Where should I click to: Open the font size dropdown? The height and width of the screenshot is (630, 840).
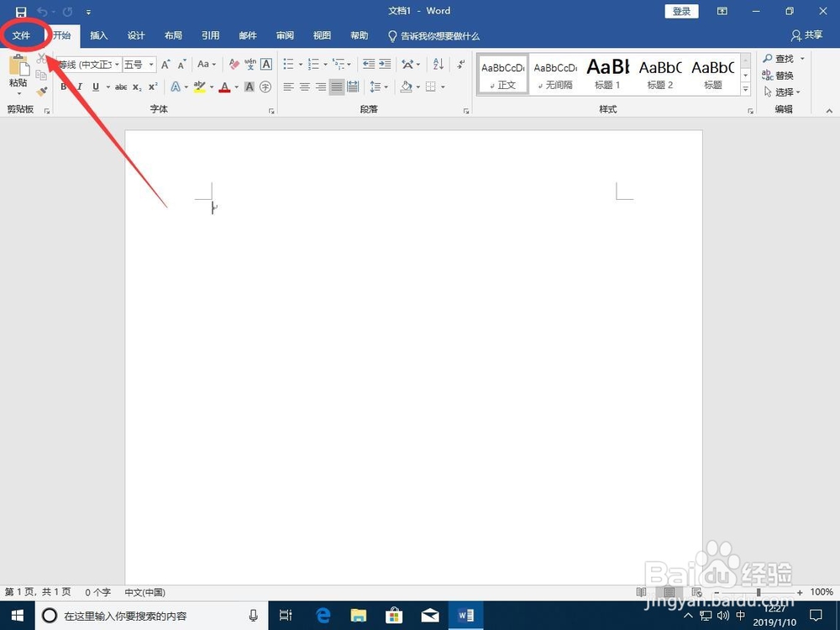point(151,65)
